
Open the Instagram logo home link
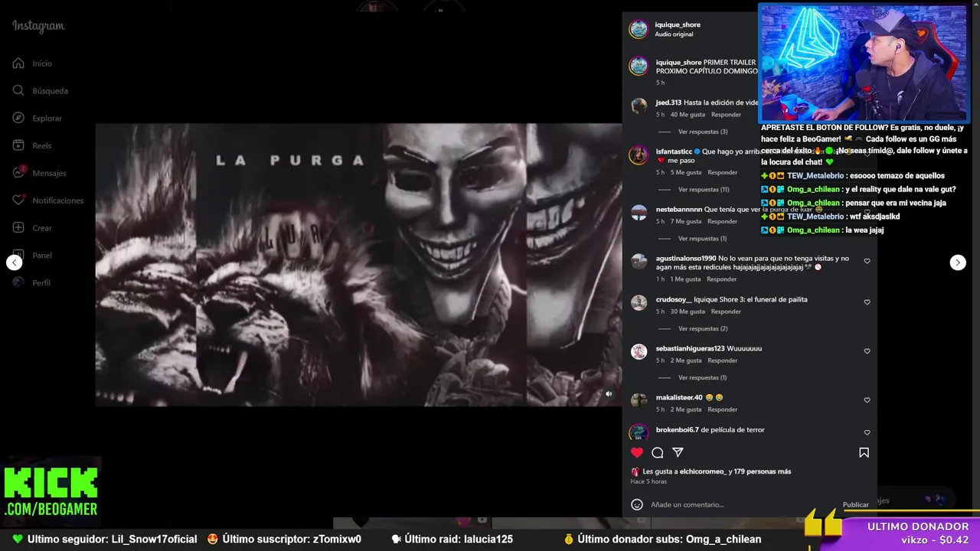tap(38, 26)
